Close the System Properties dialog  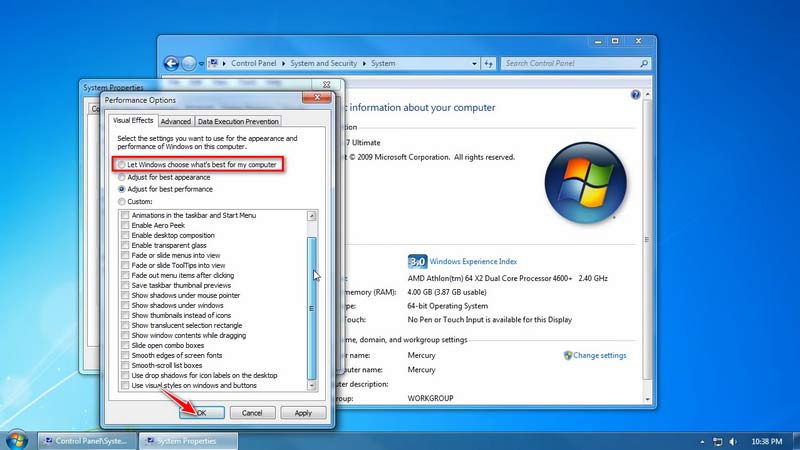point(327,85)
